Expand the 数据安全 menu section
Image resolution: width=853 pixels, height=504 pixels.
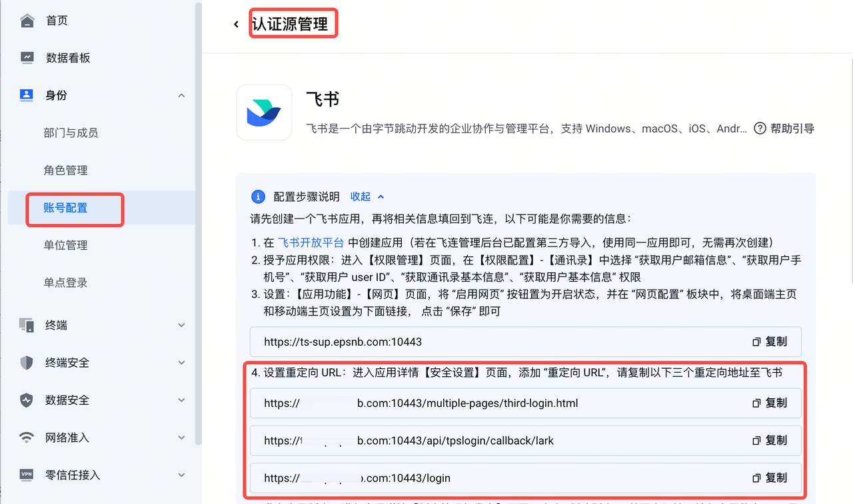pyautogui.click(x=181, y=400)
